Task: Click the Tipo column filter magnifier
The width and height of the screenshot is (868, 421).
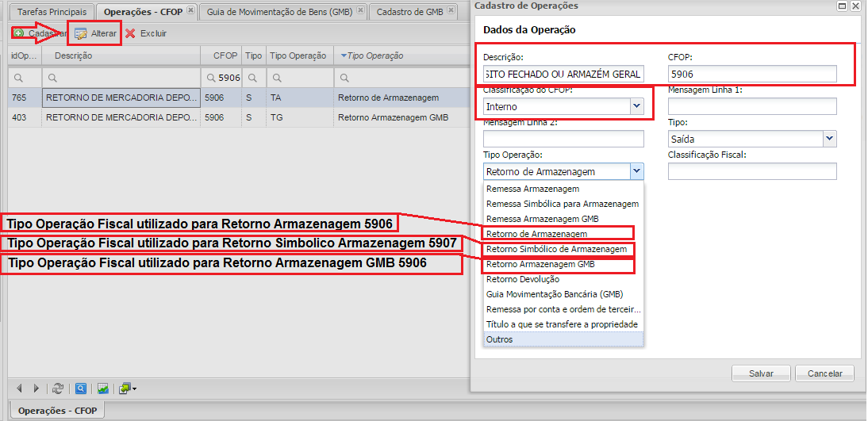Action: pyautogui.click(x=252, y=78)
